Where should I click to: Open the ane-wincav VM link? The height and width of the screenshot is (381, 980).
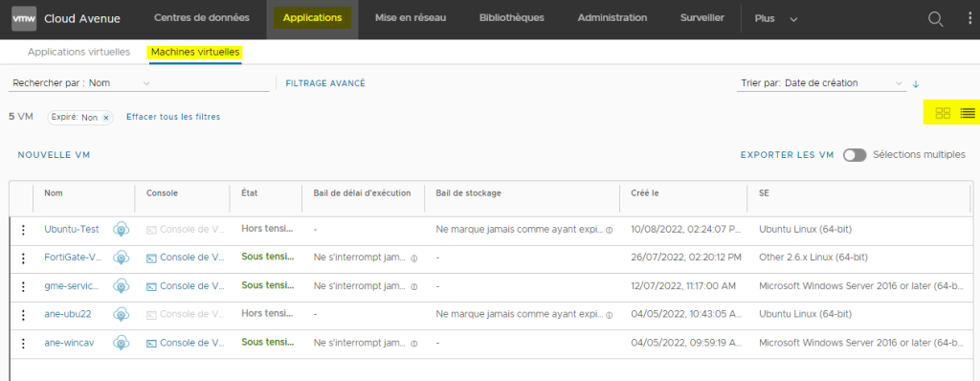point(69,343)
